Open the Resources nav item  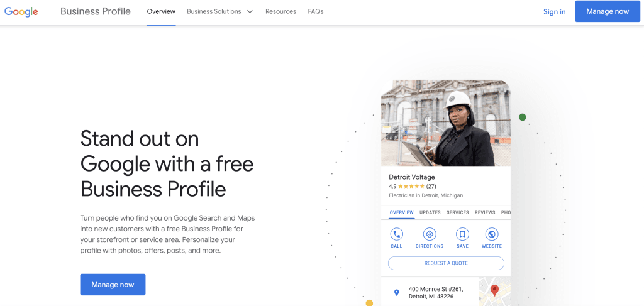pyautogui.click(x=280, y=11)
